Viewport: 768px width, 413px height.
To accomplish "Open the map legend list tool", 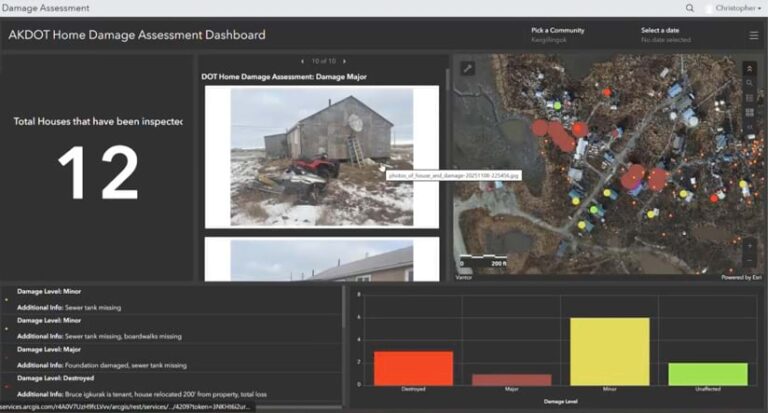I will [749, 98].
